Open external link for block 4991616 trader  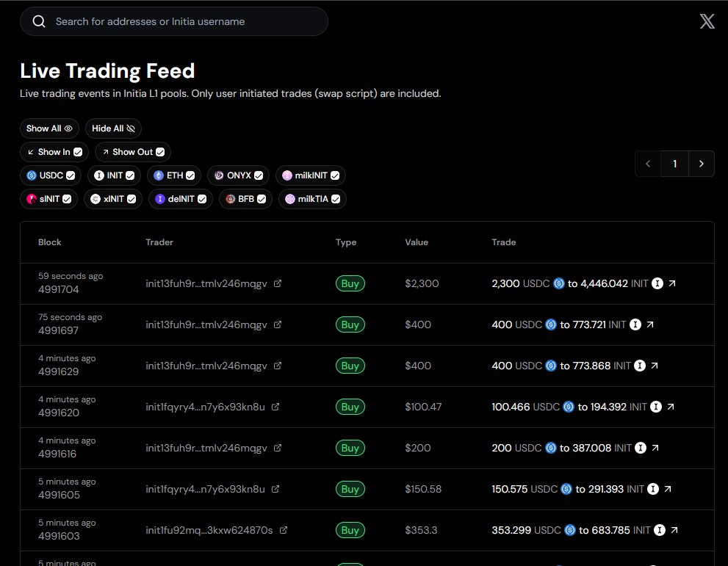278,448
